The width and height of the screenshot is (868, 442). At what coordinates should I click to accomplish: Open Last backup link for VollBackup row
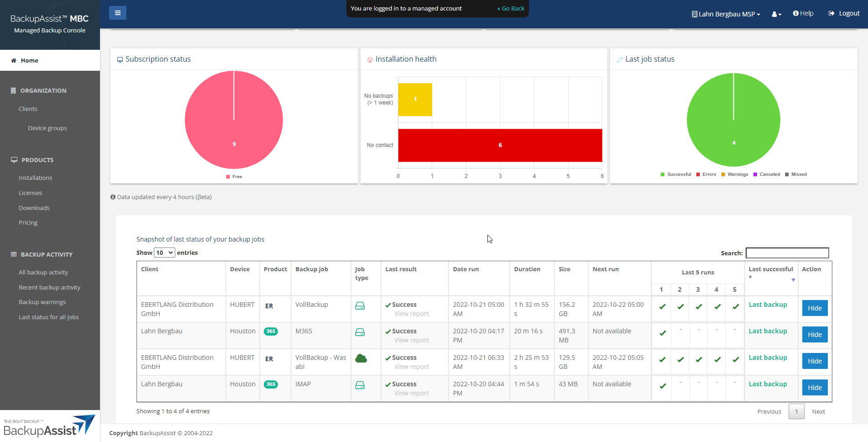tap(768, 305)
